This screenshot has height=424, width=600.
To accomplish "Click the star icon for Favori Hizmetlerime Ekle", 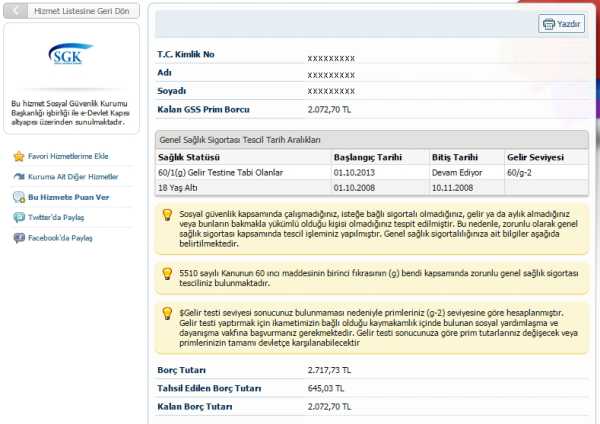I will (18, 156).
